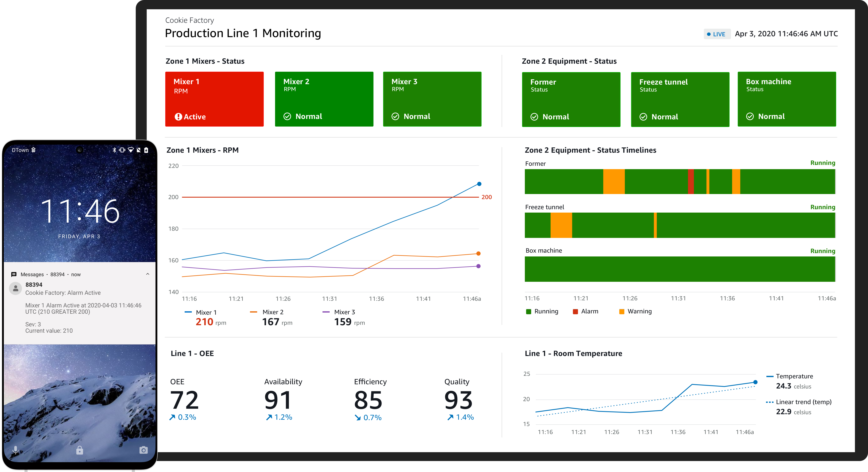Click the red Alarm legend swatch
Viewport: 868px width, 472px height.
[575, 312]
